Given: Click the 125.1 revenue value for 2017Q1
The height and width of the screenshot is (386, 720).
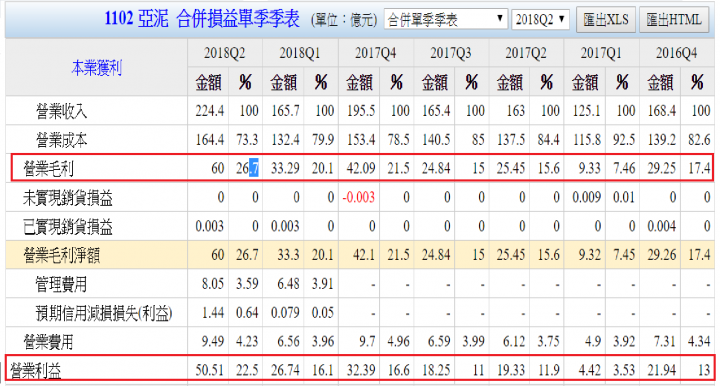Looking at the screenshot, I should pyautogui.click(x=586, y=111).
